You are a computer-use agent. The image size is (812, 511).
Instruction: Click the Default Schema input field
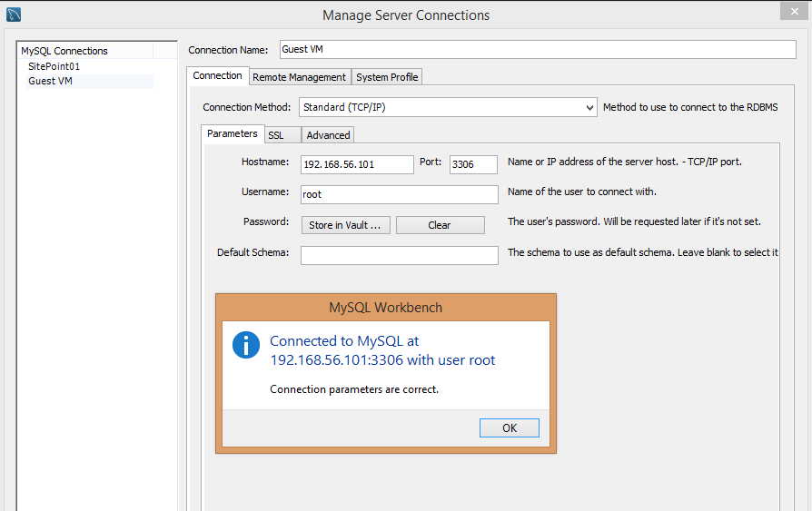(399, 255)
